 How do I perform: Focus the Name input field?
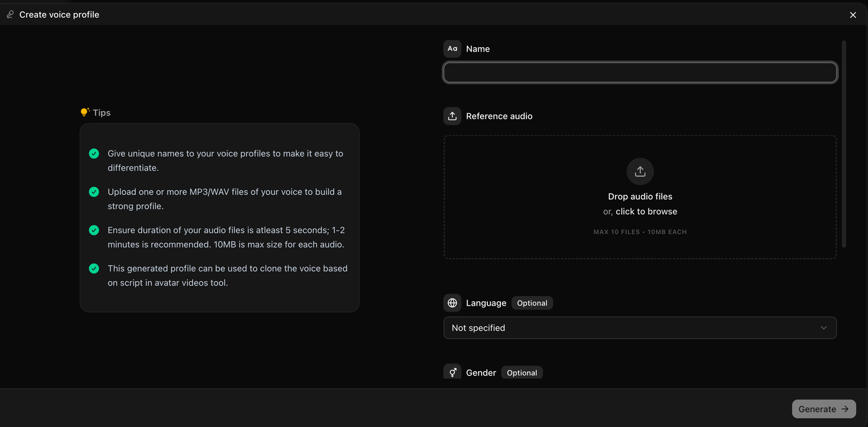pyautogui.click(x=640, y=73)
